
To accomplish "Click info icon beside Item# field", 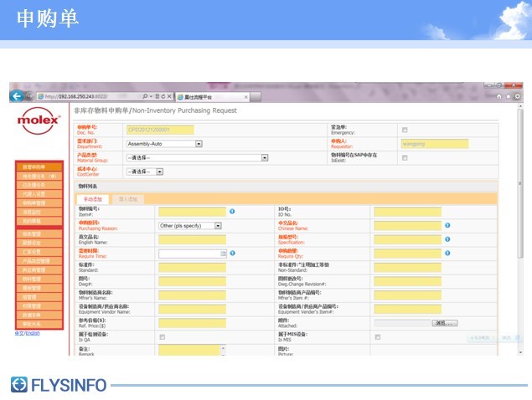I will tap(232, 211).
